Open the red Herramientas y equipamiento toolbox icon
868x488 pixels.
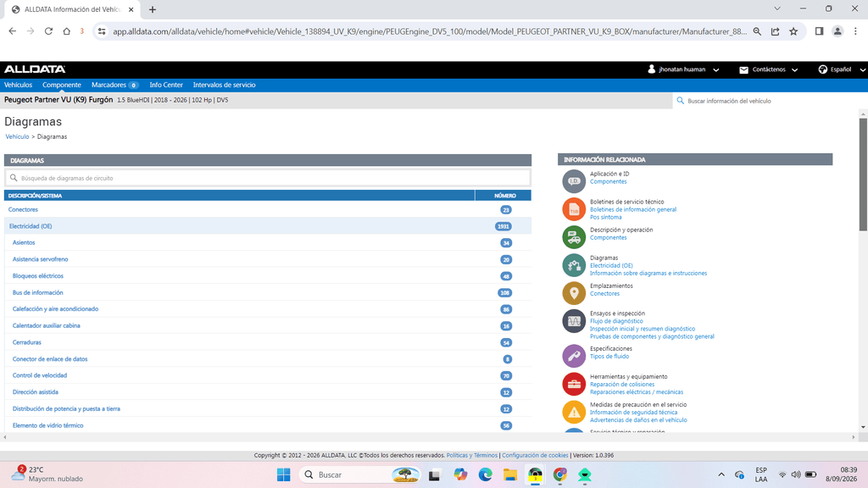tap(574, 384)
